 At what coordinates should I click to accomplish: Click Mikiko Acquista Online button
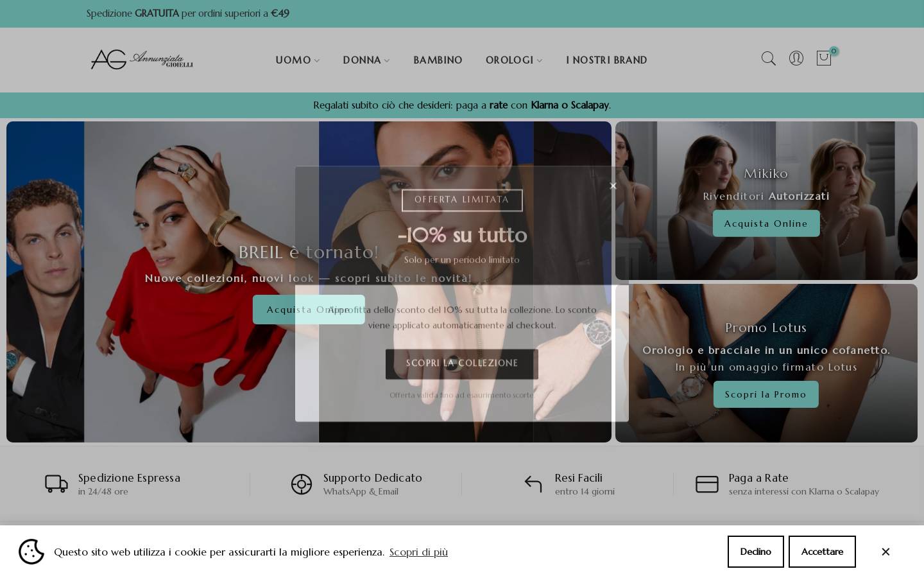pos(766,223)
